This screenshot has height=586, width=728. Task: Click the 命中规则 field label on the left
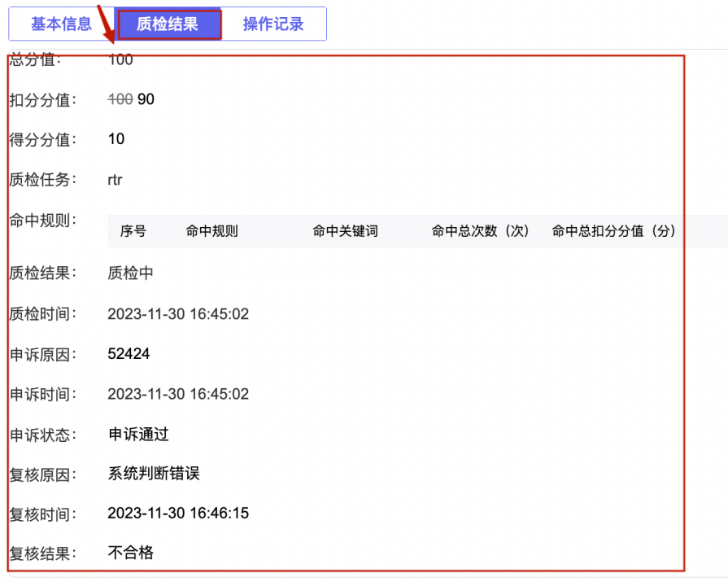point(43,221)
